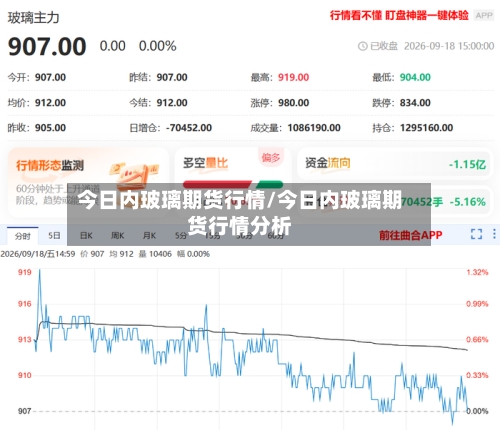The width and height of the screenshot is (500, 430).
Task: Open the vertical three-dot more menu
Action: coord(494,234)
